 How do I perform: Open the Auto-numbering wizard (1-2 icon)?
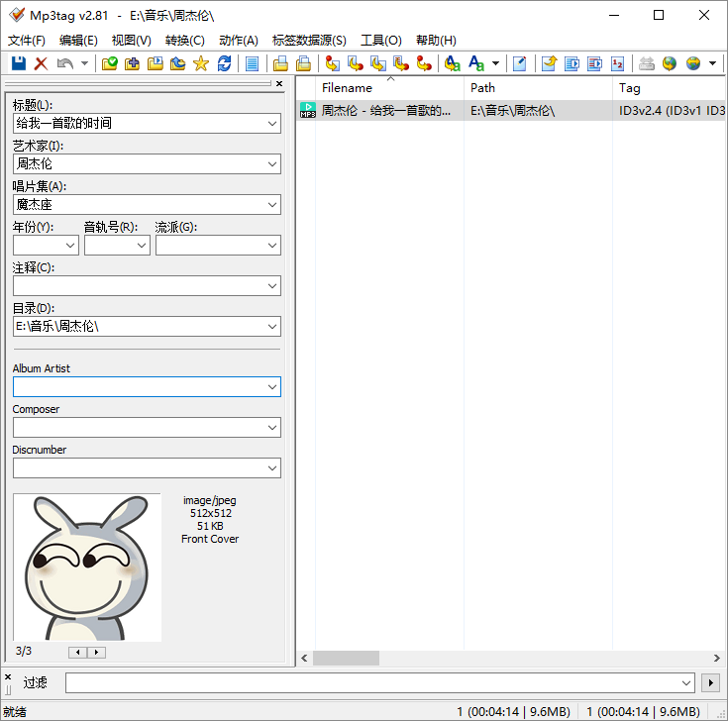pyautogui.click(x=618, y=63)
